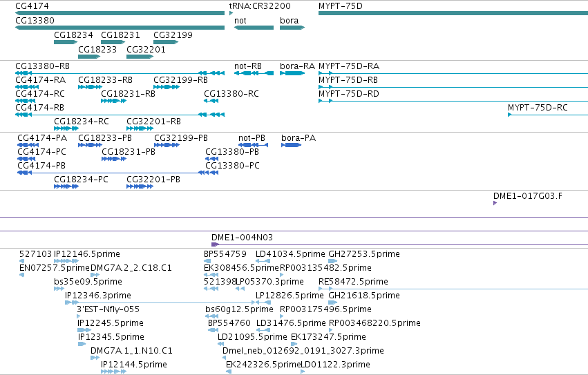Image resolution: width=588 pixels, height=375 pixels.
Task: Select EST EN07257.5prime label
Action: point(55,268)
